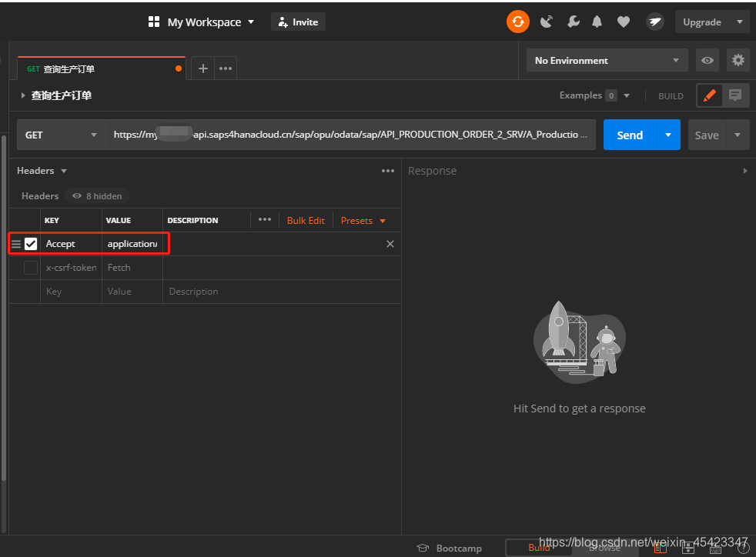Click the BUILD label near Examples
This screenshot has height=557, width=756.
(671, 96)
